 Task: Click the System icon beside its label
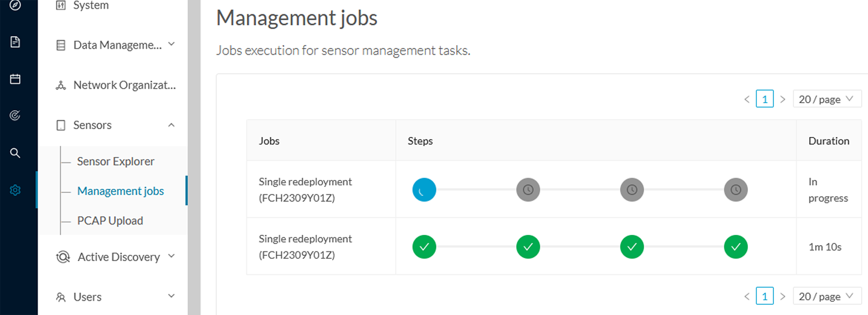(61, 5)
